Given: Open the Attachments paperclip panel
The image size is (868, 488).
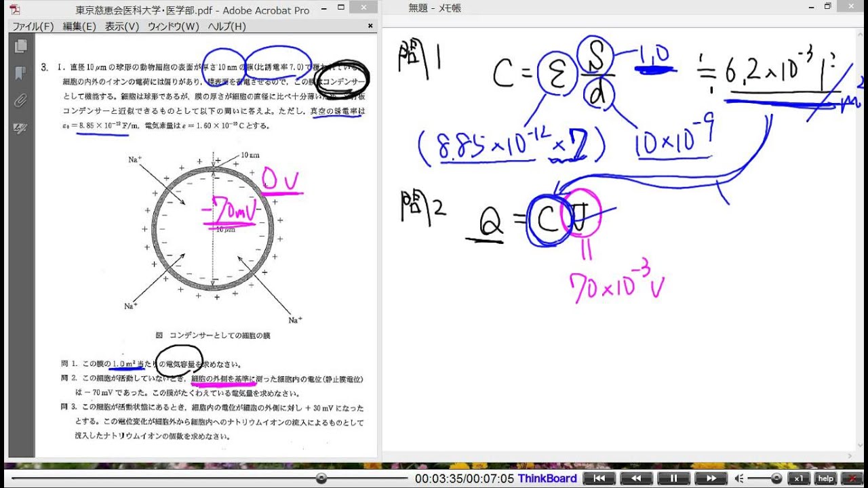Looking at the screenshot, I should pos(20,100).
